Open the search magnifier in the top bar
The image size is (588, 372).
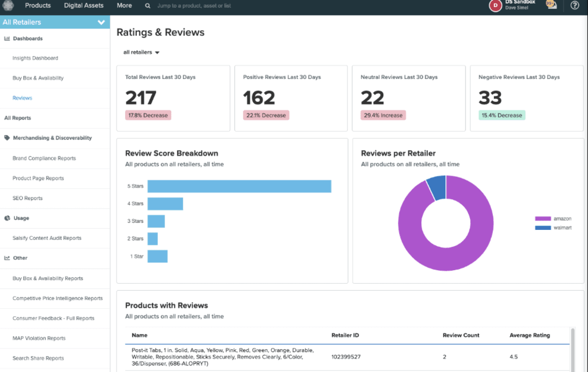(147, 5)
